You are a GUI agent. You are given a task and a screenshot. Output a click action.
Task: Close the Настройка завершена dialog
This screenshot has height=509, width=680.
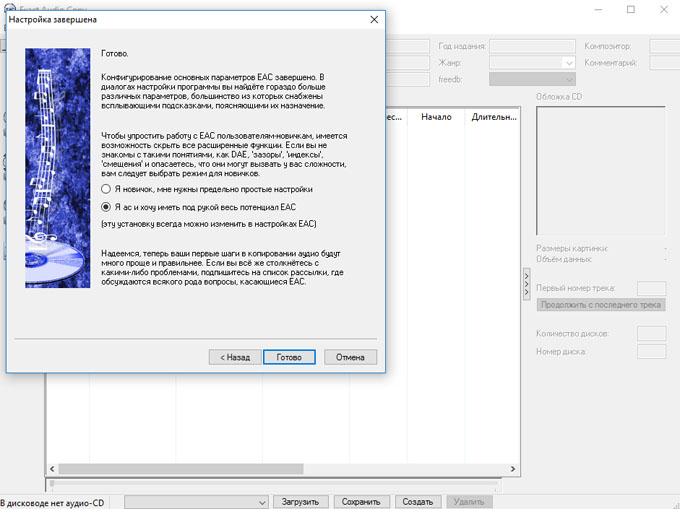[x=374, y=19]
